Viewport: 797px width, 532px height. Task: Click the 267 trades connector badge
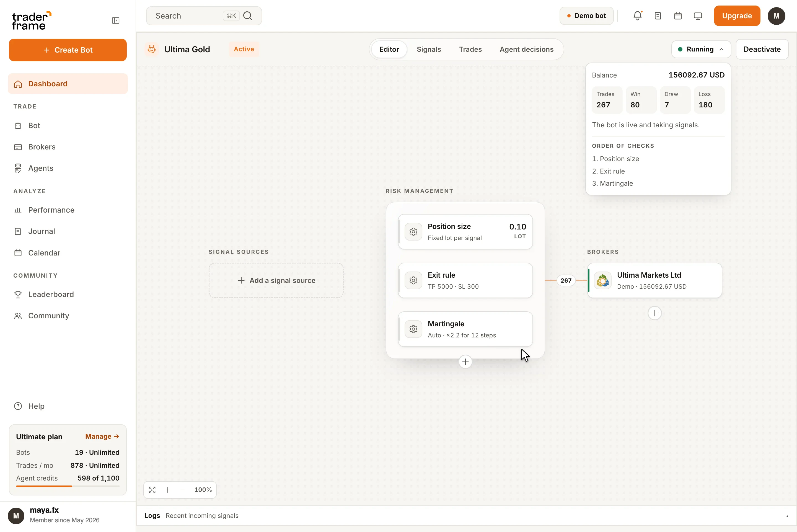pos(566,281)
